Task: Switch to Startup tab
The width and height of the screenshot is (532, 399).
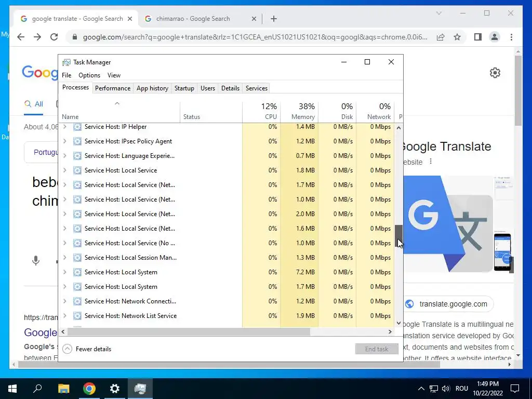Action: pyautogui.click(x=184, y=88)
